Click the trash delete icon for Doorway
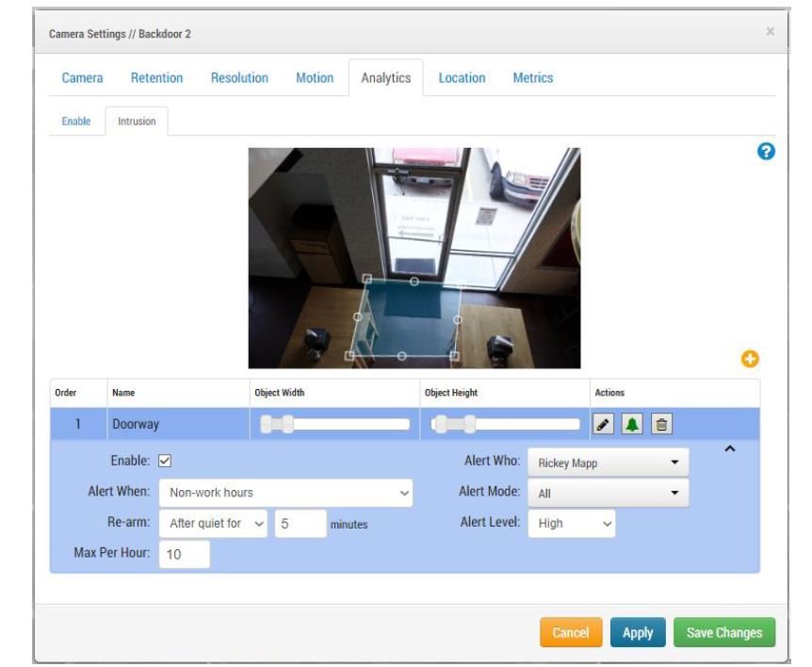 coord(661,425)
